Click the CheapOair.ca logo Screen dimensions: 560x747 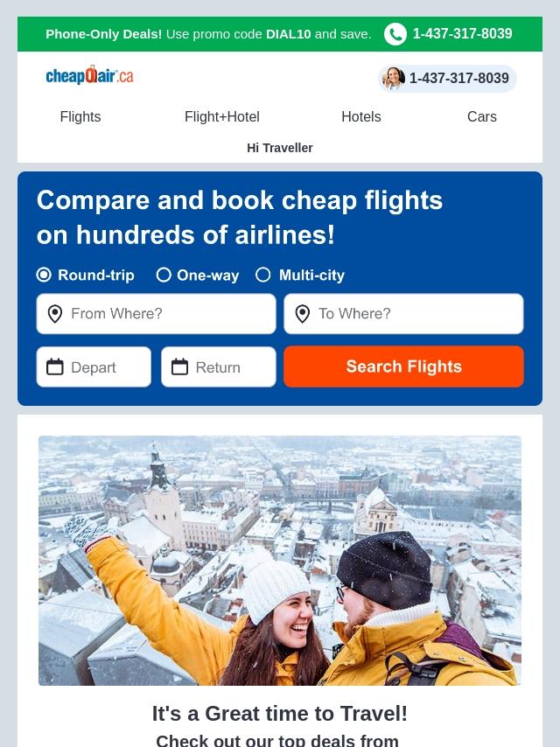89,75
